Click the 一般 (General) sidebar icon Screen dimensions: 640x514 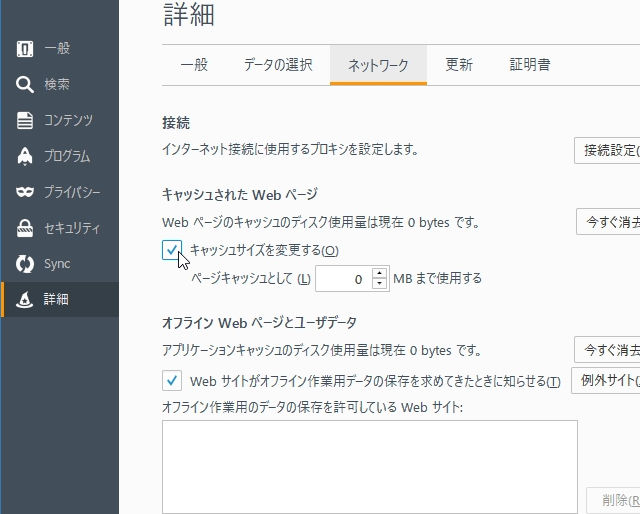point(25,49)
